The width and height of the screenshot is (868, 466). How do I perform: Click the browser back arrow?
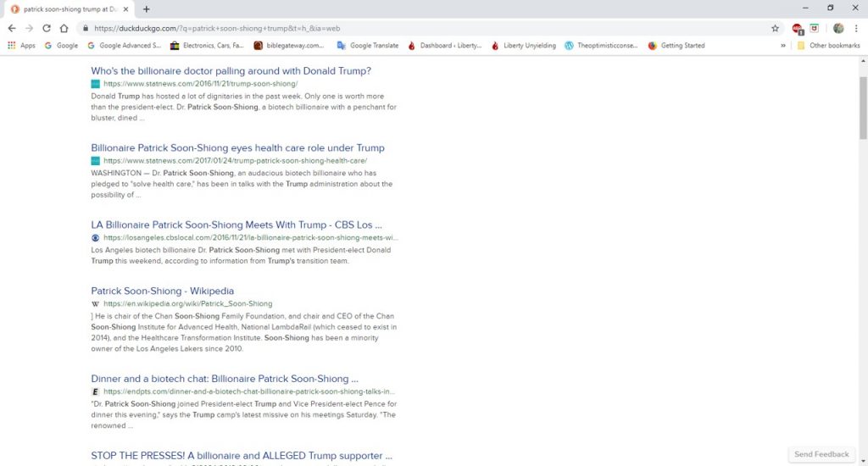(12, 28)
